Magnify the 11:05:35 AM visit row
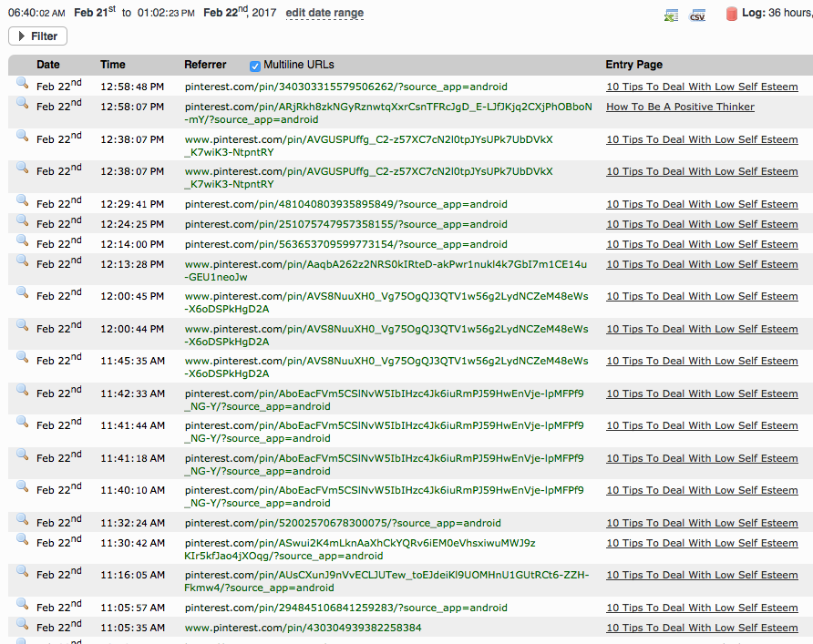Image resolution: width=813 pixels, height=644 pixels. [22, 624]
